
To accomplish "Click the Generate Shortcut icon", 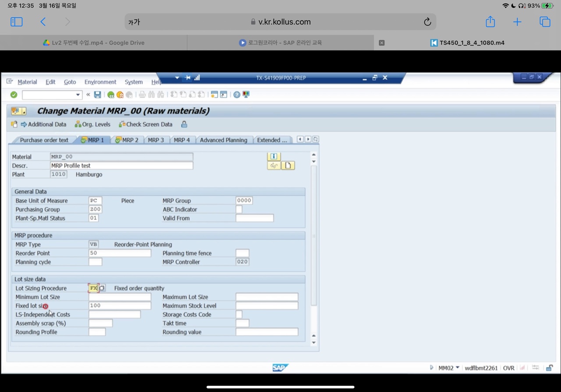I will coord(224,95).
